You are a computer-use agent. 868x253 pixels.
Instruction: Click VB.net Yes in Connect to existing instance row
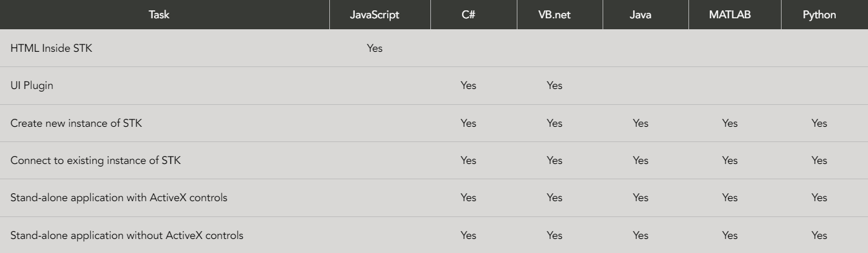click(x=555, y=160)
